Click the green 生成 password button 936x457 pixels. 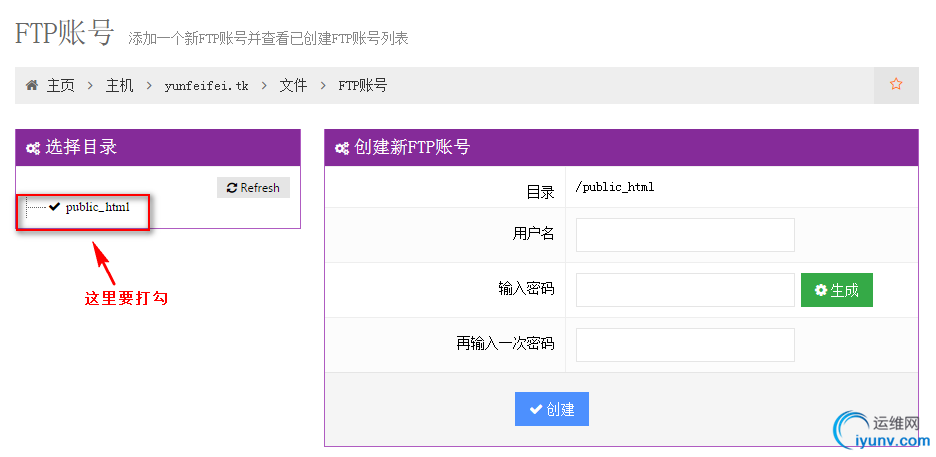tap(837, 290)
